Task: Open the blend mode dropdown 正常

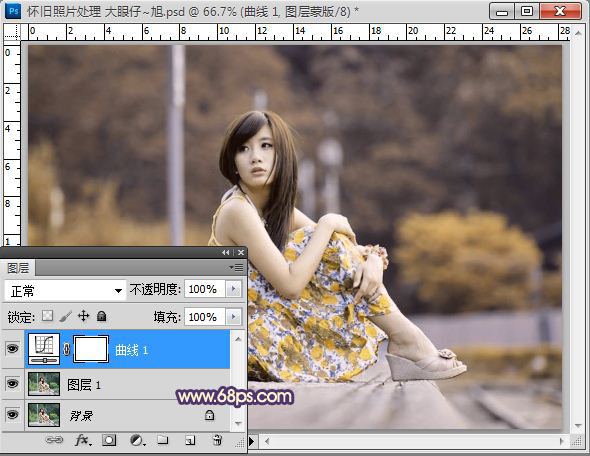Action: 65,290
